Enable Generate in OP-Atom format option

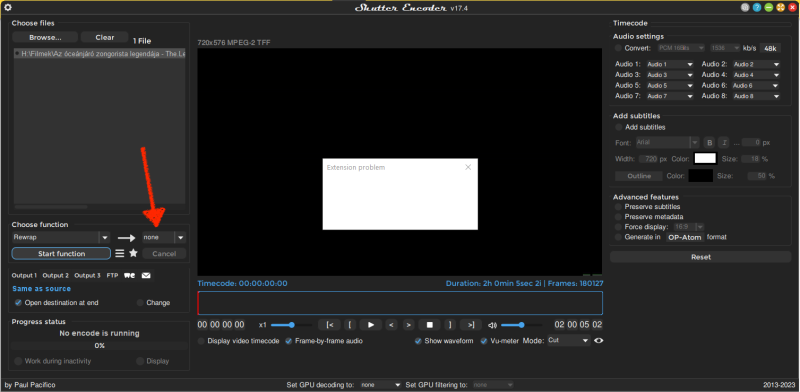click(618, 237)
